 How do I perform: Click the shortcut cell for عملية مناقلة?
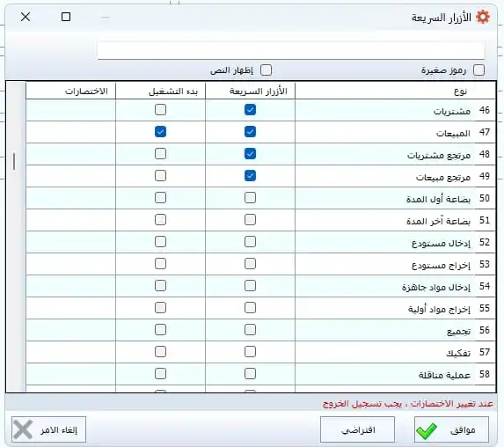point(70,374)
